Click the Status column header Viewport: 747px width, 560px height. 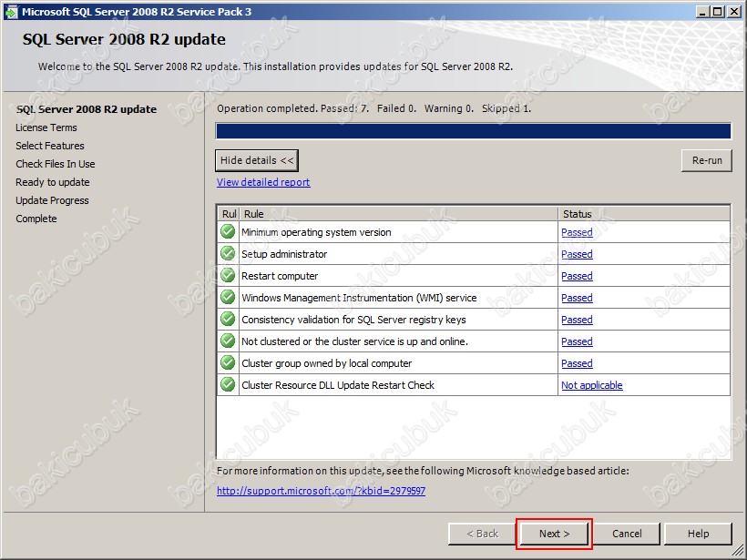click(x=644, y=214)
